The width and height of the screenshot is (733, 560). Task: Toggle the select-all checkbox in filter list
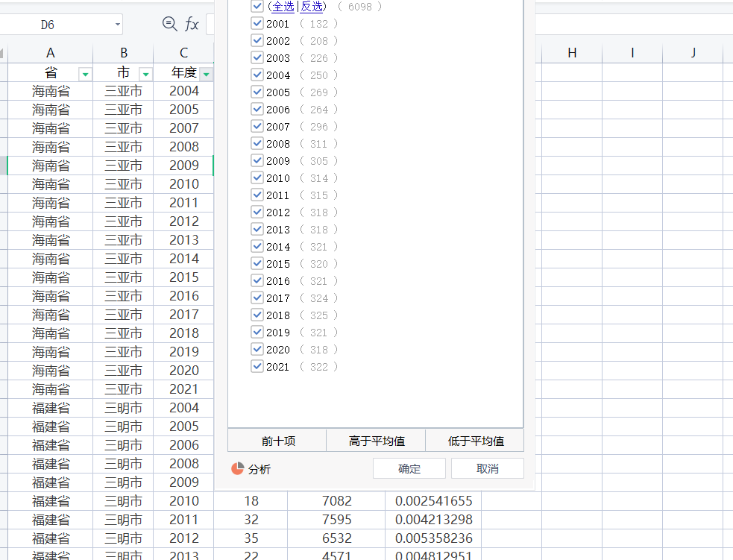click(257, 6)
